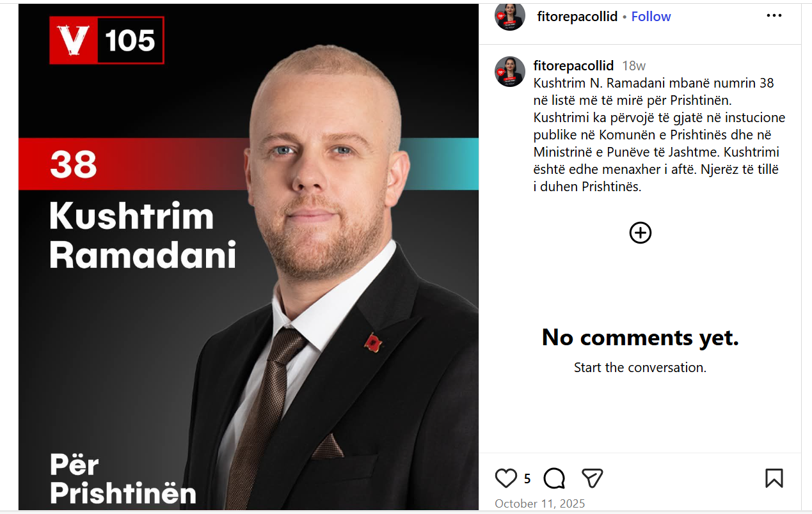Open the profile avatar beside the caption
This screenshot has width=812, height=514.
coord(510,72)
